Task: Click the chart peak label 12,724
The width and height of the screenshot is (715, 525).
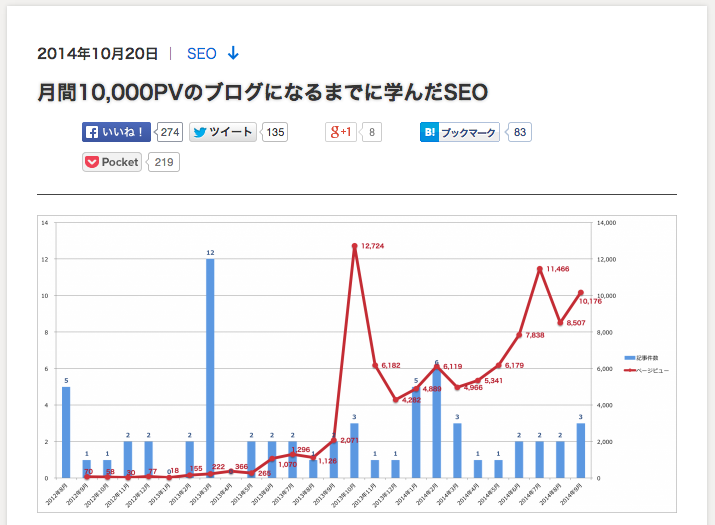Action: pyautogui.click(x=373, y=246)
